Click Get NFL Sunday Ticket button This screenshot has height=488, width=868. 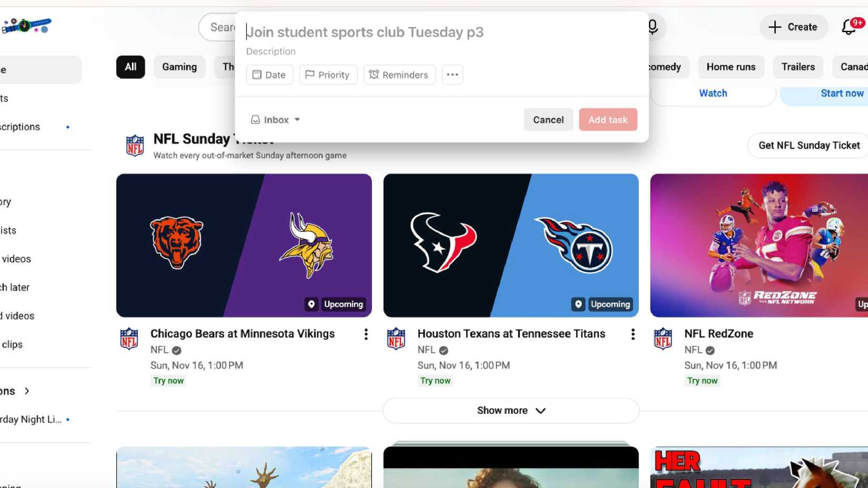pos(809,146)
